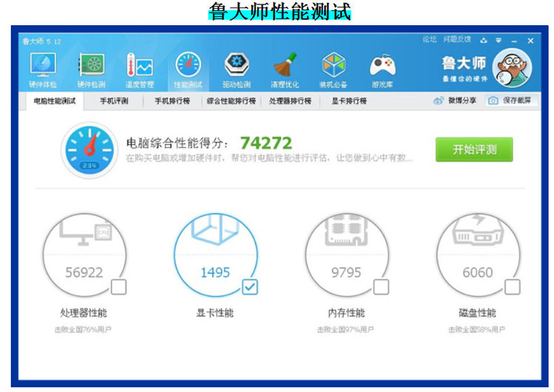Tick the 磁盘性能 disk checkbox
This screenshot has width=554, height=392.
[x=512, y=286]
